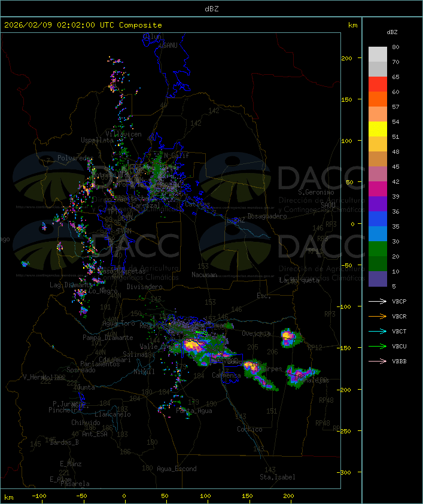Click the Sta.Isabel place label
Viewport: 423px width, 504px height.
(278, 477)
